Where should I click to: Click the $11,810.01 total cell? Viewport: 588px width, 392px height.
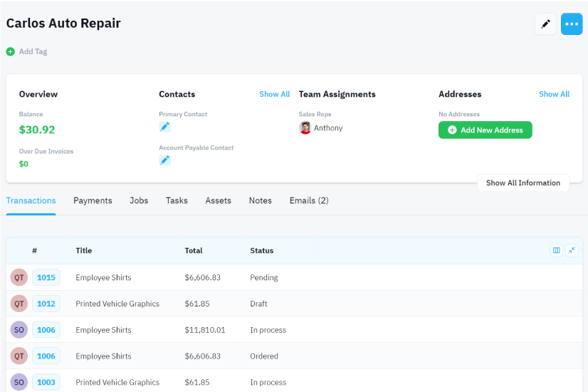[x=205, y=330]
